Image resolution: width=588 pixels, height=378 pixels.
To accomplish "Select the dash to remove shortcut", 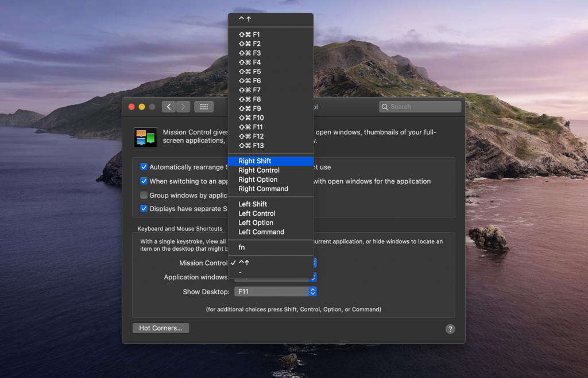I will [x=241, y=273].
